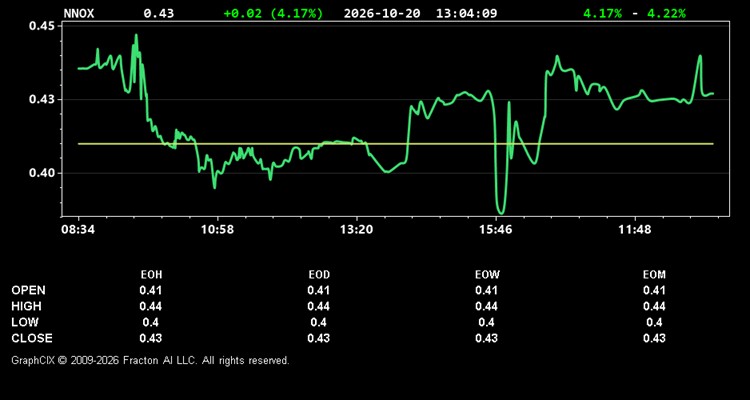Click the 4.22% value in header range
Image resolution: width=750 pixels, height=400 pixels.
(666, 13)
